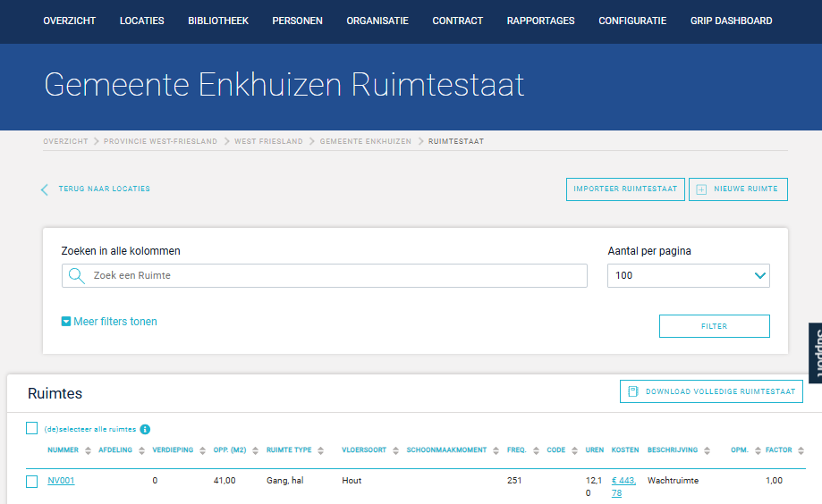This screenshot has height=504, width=822.
Task: Click the Provincie West-Friesland breadcrumb
Action: 160,141
